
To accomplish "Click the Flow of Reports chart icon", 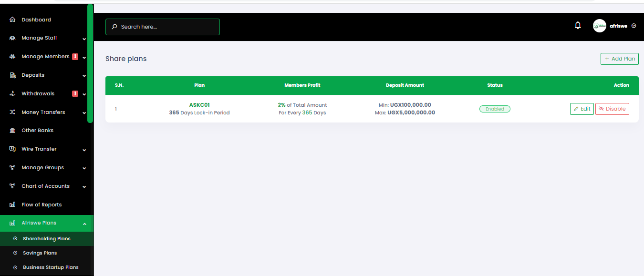I will point(12,205).
